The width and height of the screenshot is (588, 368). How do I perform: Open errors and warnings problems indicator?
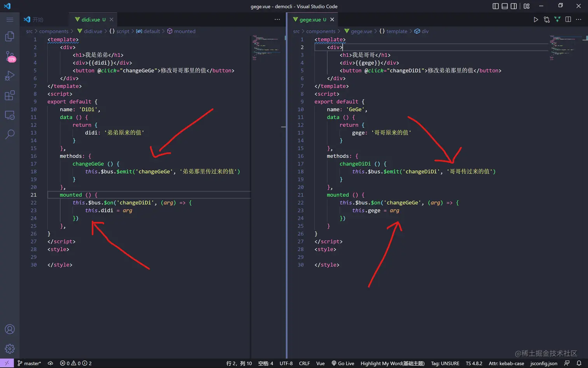[x=76, y=363]
